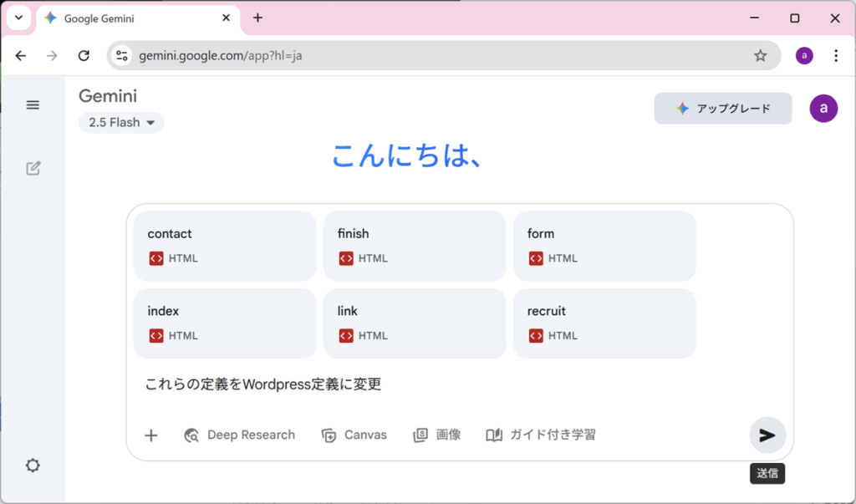Add a file with the plus icon
856x504 pixels.
(x=151, y=435)
